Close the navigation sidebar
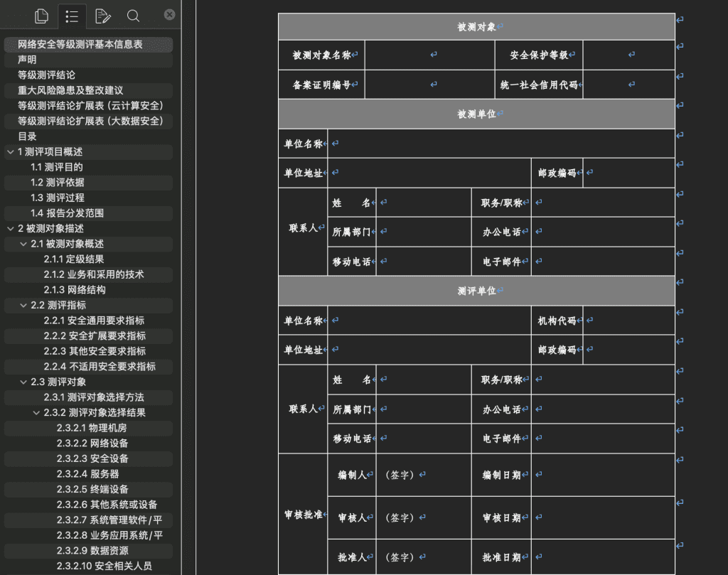Image resolution: width=728 pixels, height=575 pixels. pyautogui.click(x=169, y=14)
